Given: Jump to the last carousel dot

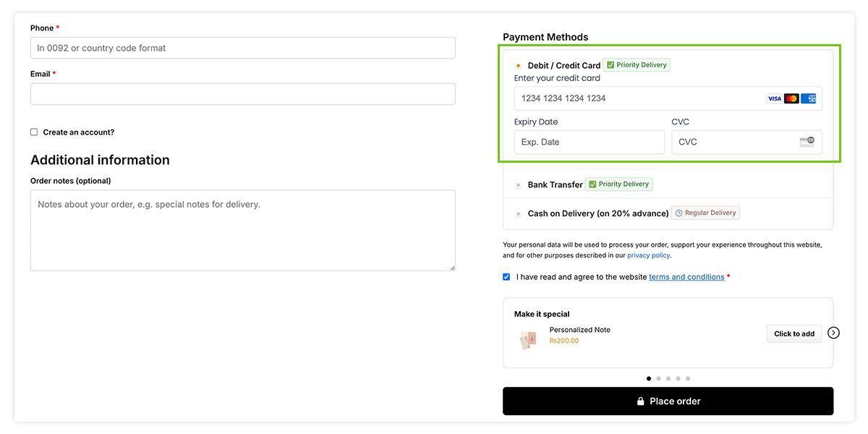Looking at the screenshot, I should pos(688,378).
